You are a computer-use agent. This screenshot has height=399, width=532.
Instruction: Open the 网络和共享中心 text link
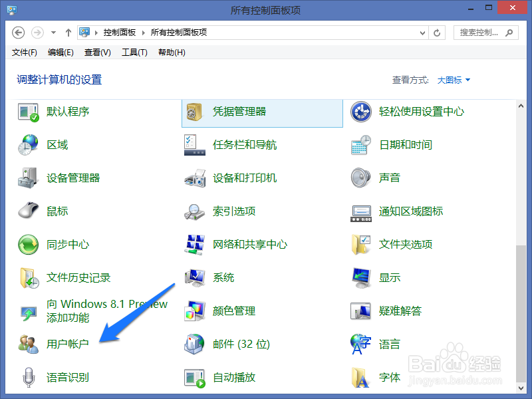coord(250,245)
